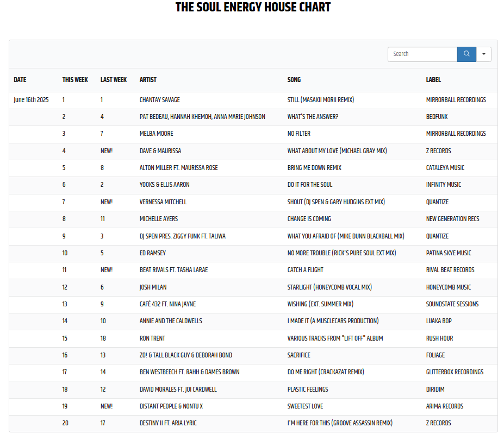The height and width of the screenshot is (440, 504).
Task: Click song CATCH A FLIGHT
Action: (x=305, y=270)
